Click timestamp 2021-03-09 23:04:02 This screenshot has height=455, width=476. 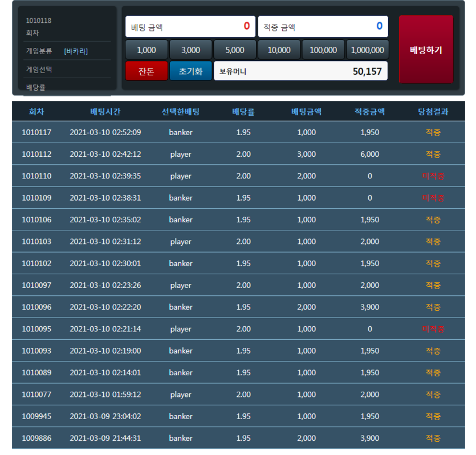[x=105, y=416]
